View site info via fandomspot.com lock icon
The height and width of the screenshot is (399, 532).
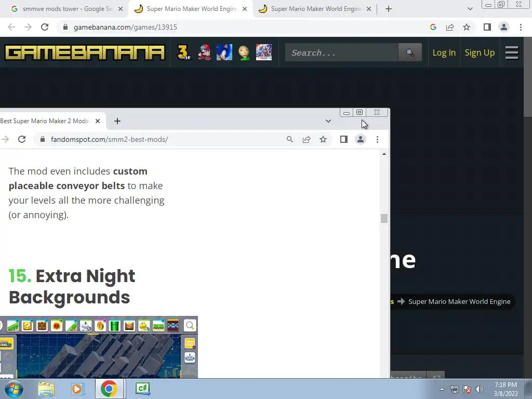43,139
